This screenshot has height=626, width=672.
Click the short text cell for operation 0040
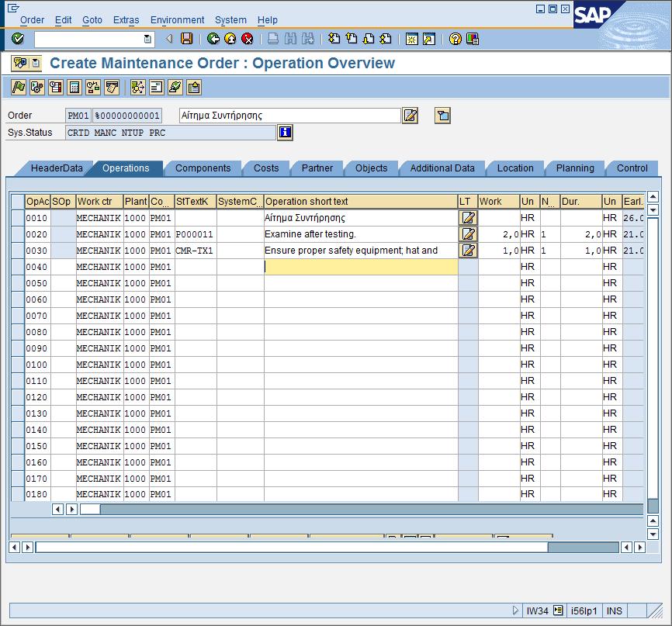tap(361, 267)
